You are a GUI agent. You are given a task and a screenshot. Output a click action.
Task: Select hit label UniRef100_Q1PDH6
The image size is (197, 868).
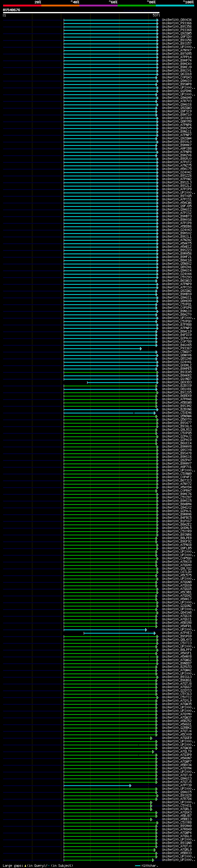[x=176, y=91]
